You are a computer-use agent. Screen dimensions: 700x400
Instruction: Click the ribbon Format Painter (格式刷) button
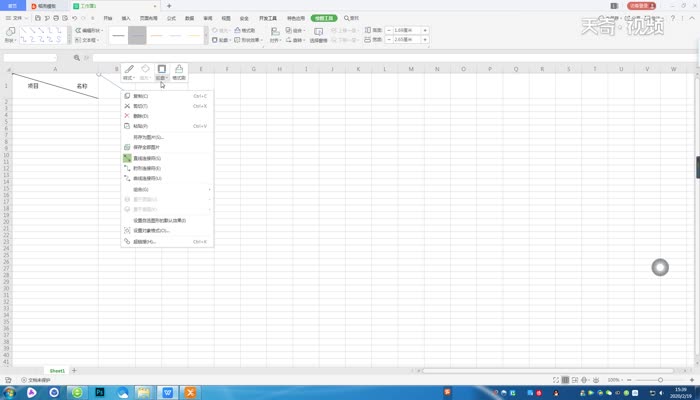245,30
